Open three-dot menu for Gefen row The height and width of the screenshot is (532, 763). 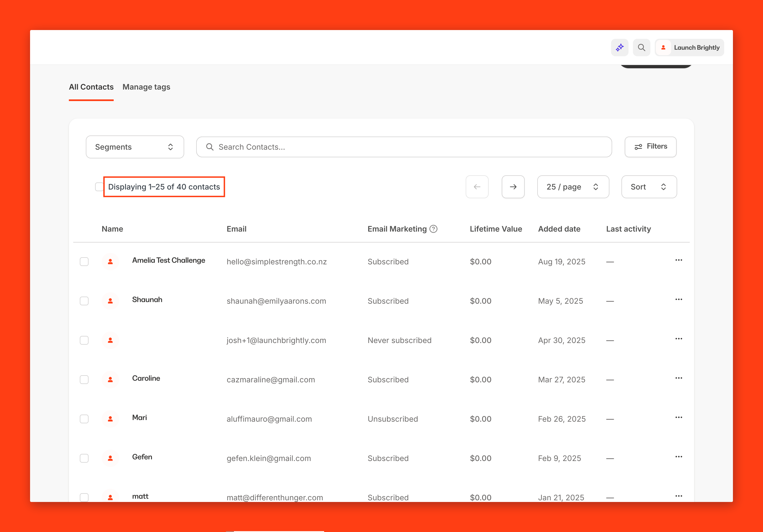click(678, 457)
